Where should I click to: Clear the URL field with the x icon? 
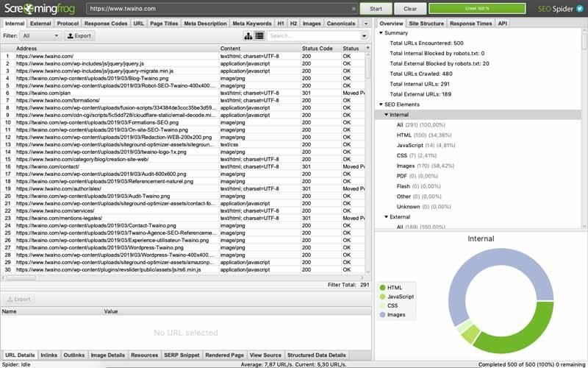pos(354,9)
